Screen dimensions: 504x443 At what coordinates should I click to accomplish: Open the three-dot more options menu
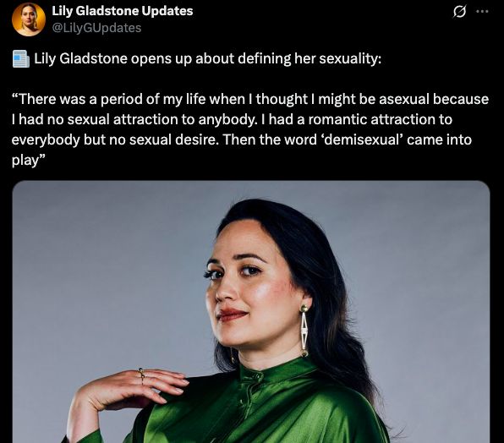click(x=482, y=12)
